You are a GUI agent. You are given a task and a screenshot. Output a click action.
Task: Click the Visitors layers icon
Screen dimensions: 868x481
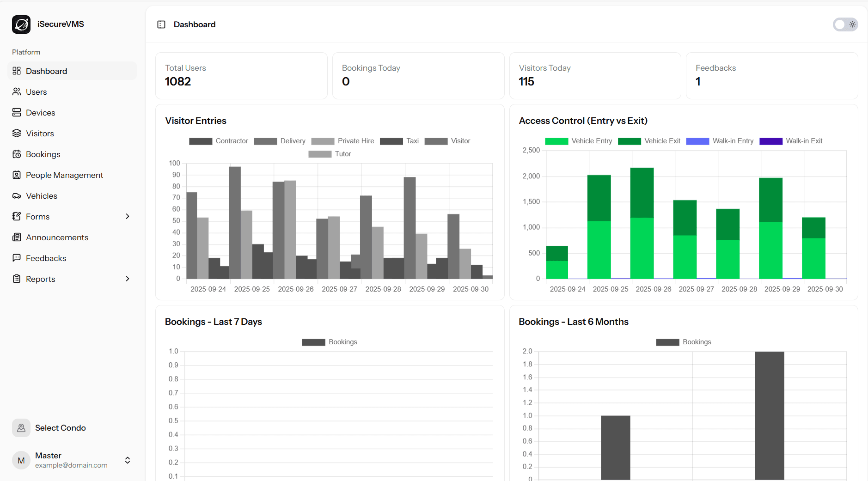point(17,134)
